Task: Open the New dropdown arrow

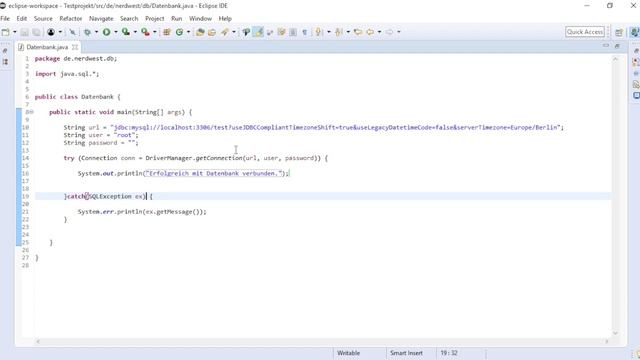Action: (x=15, y=32)
